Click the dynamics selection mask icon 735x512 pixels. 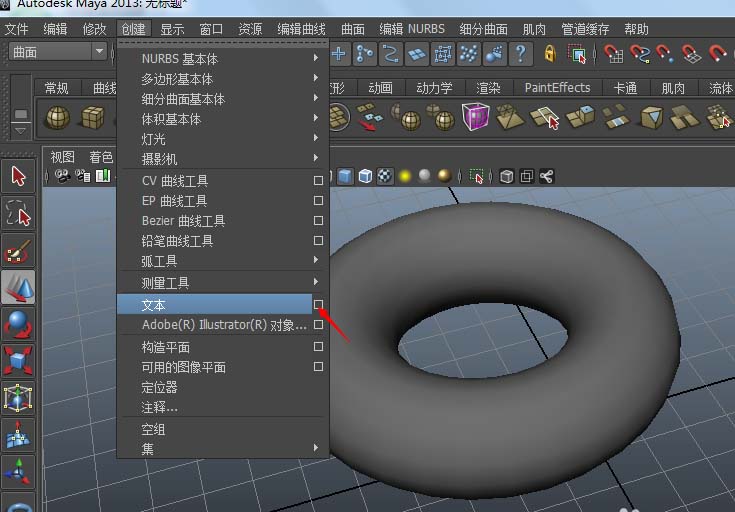(468, 53)
